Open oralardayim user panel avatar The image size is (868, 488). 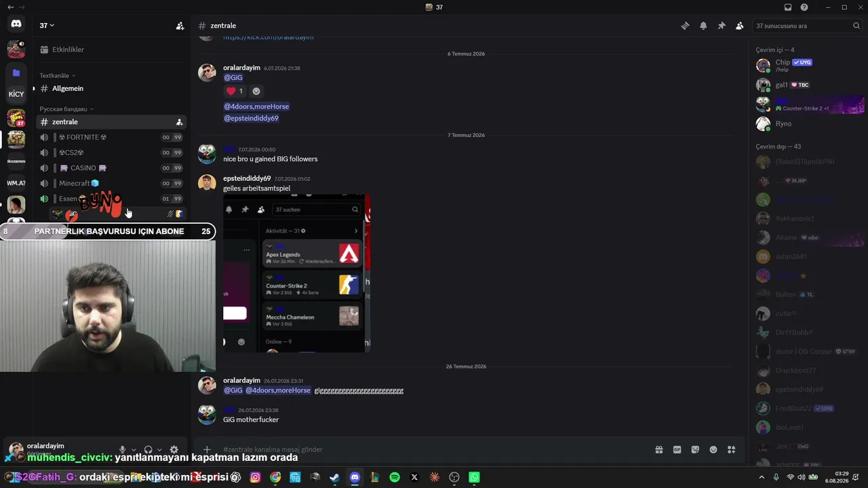click(16, 449)
